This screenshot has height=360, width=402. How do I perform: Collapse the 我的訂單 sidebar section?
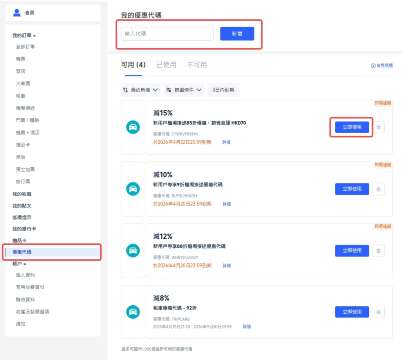[24, 35]
